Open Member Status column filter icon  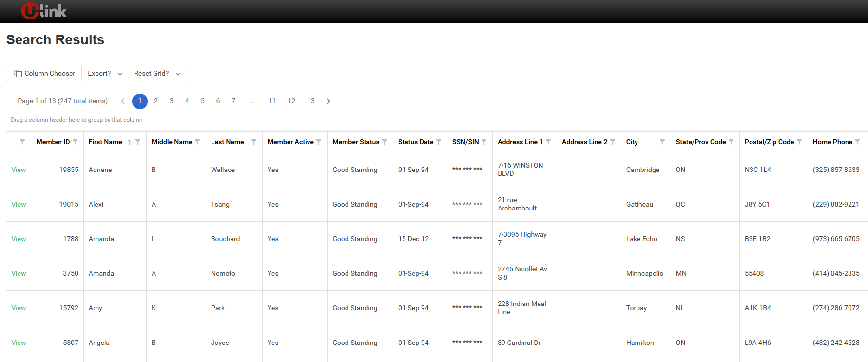click(385, 142)
